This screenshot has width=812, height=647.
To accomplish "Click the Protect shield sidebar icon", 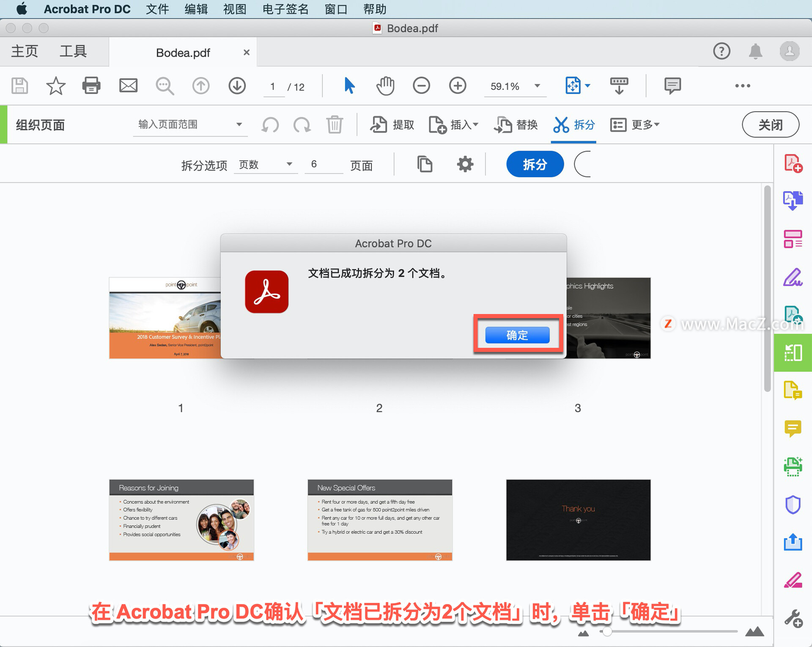I will point(792,504).
